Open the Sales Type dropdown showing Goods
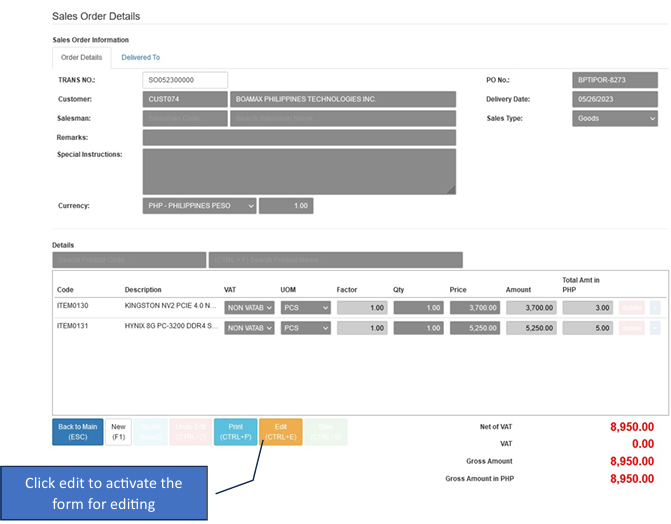Screen dimensions: 671x524 pyautogui.click(x=614, y=118)
